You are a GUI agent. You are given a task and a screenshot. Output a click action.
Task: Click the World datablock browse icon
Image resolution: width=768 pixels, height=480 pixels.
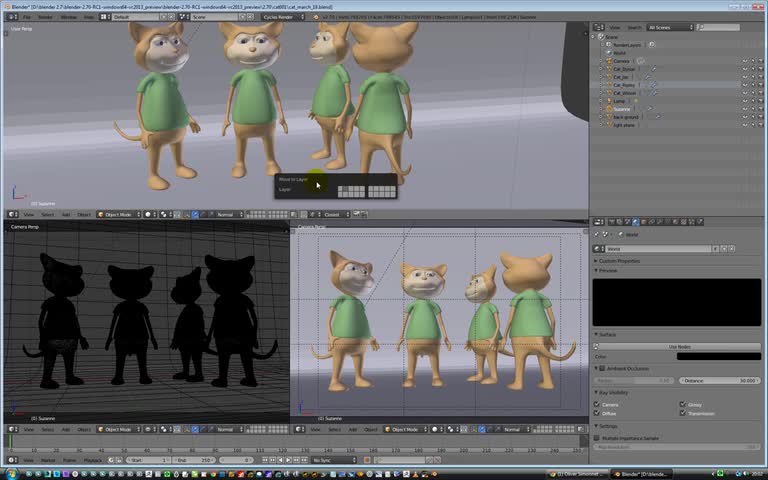click(x=598, y=249)
